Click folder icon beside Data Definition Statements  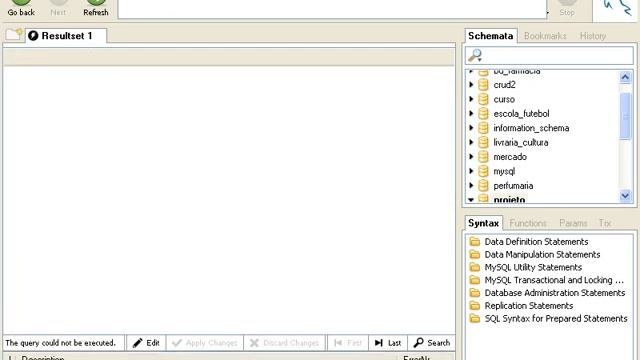475,242
